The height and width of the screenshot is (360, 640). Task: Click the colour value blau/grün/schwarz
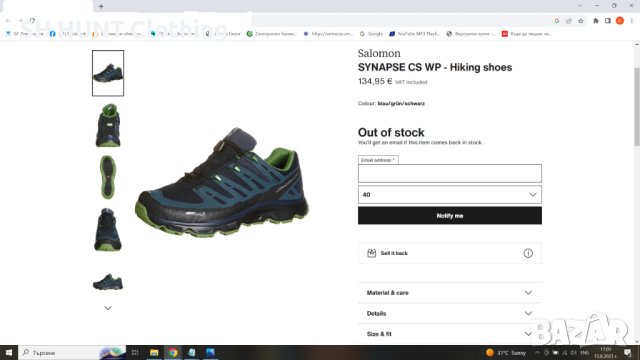pyautogui.click(x=401, y=104)
